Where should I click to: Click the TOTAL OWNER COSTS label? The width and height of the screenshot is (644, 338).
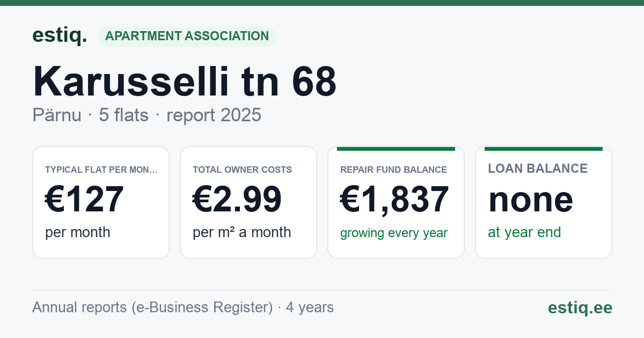pyautogui.click(x=242, y=170)
